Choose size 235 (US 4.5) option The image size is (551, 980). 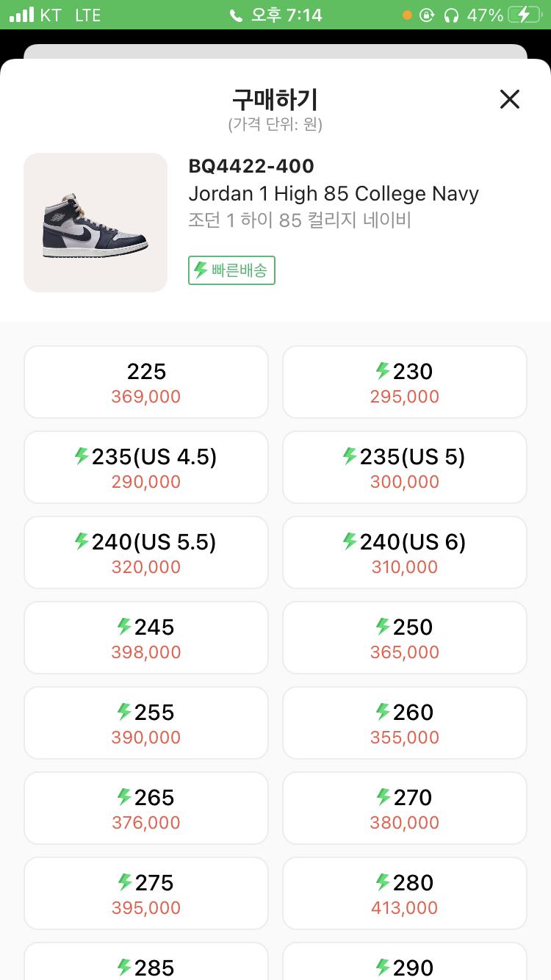pyautogui.click(x=146, y=467)
